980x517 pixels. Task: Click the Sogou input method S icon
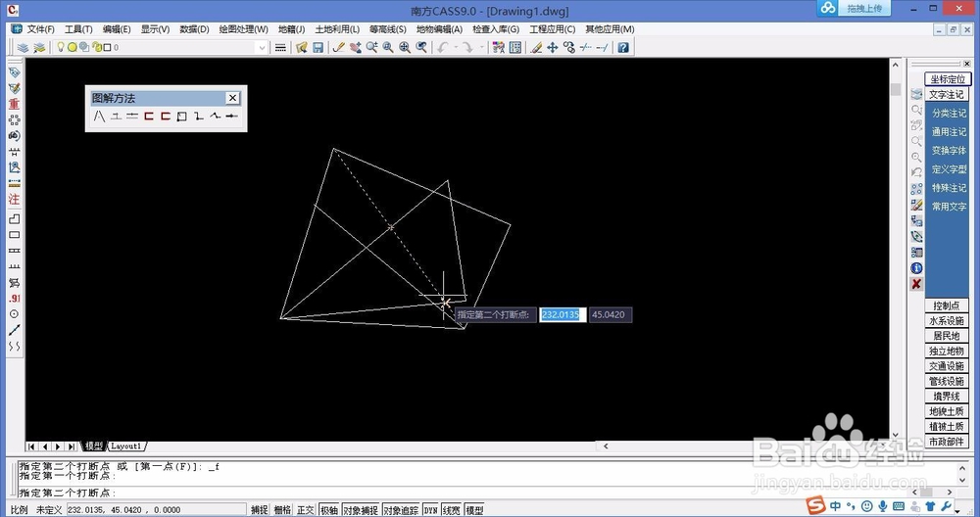tap(815, 505)
